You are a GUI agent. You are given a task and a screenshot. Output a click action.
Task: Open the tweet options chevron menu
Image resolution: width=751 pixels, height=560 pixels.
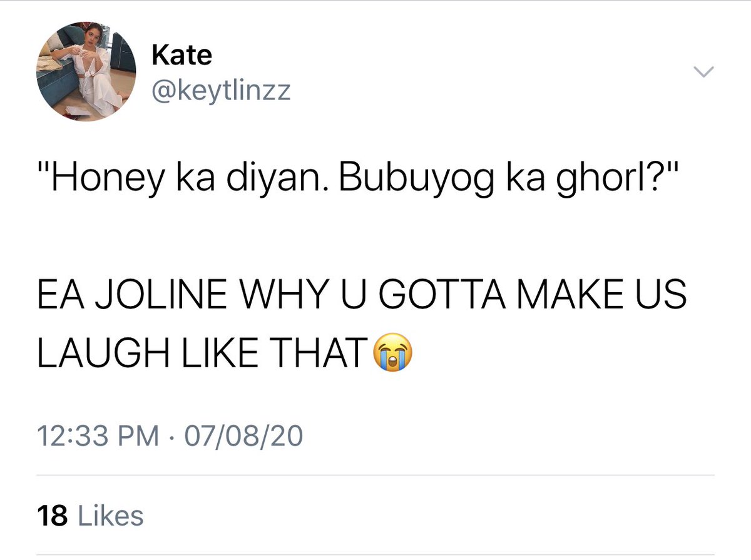pos(704,73)
